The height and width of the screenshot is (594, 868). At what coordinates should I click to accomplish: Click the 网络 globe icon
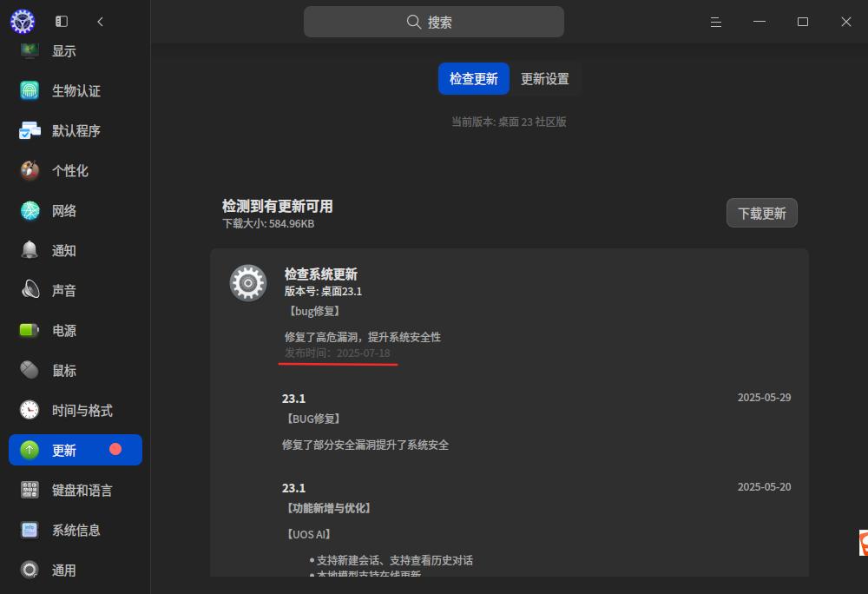pos(30,210)
